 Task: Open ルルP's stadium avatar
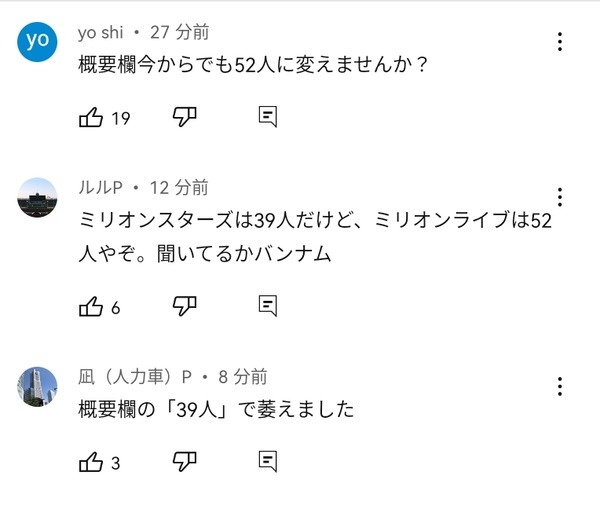tap(37, 198)
